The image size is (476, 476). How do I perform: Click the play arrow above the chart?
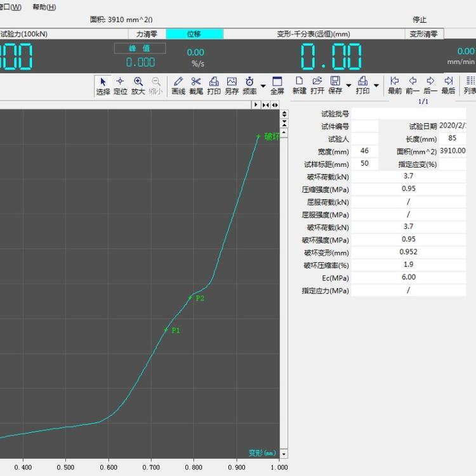(256, 105)
